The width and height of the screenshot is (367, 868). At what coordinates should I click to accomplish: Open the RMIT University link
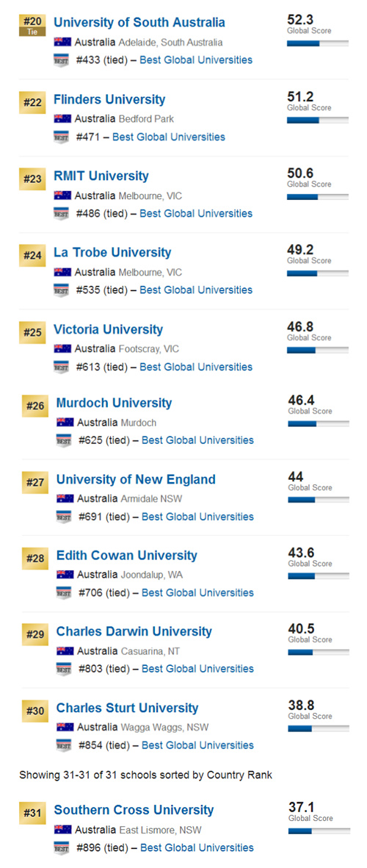101,176
